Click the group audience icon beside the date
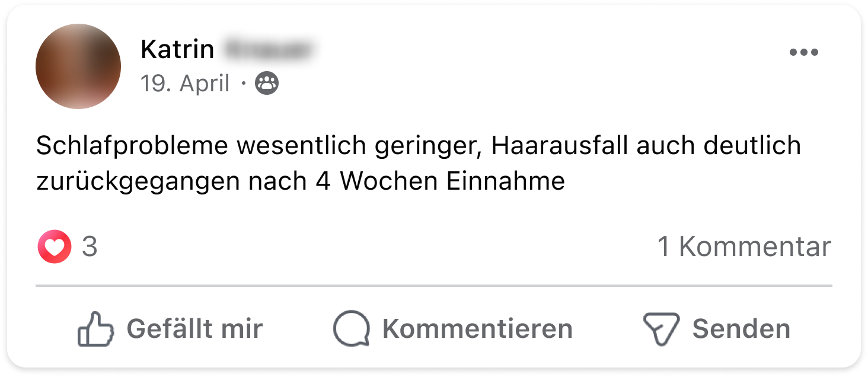 [266, 84]
